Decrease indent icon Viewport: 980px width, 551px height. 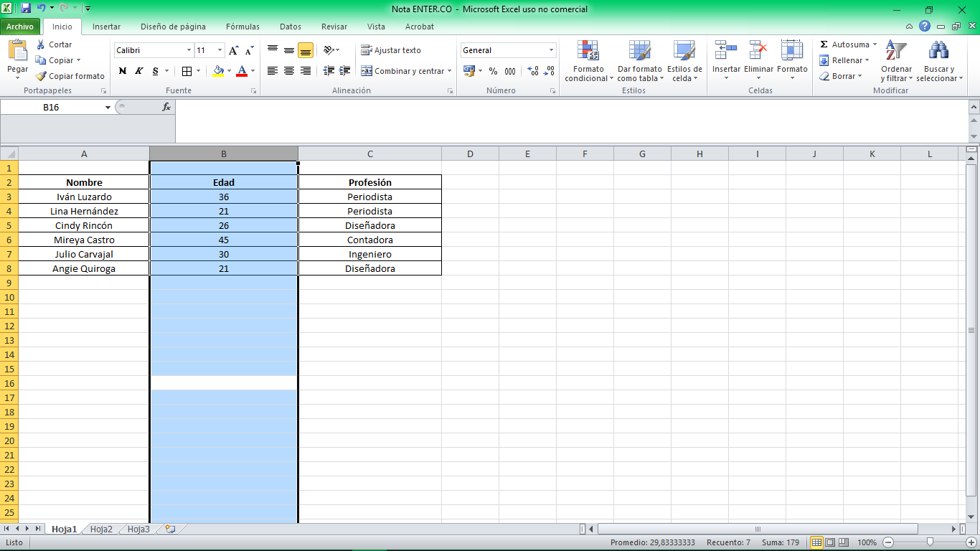[329, 71]
